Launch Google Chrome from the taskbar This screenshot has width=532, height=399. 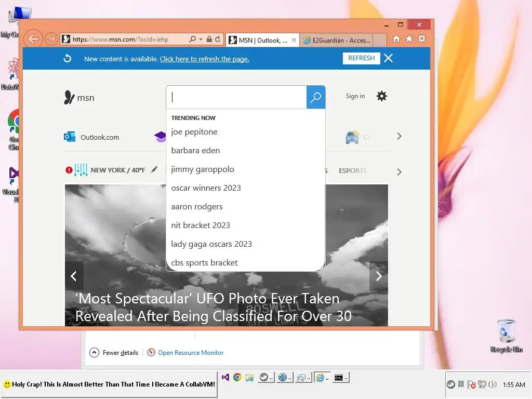click(x=237, y=377)
